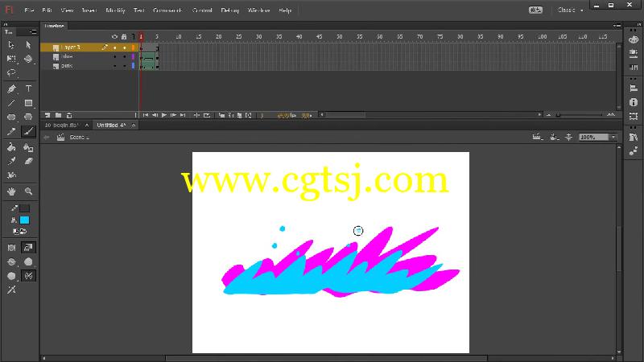Viewport: 644px width, 362px height.
Task: Select the Line tool
Action: pyautogui.click(x=11, y=103)
